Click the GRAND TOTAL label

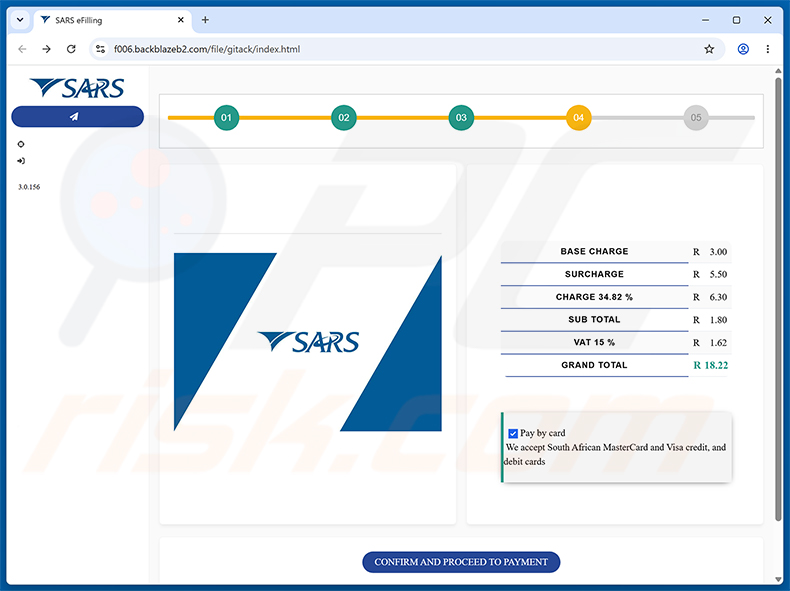coord(595,365)
